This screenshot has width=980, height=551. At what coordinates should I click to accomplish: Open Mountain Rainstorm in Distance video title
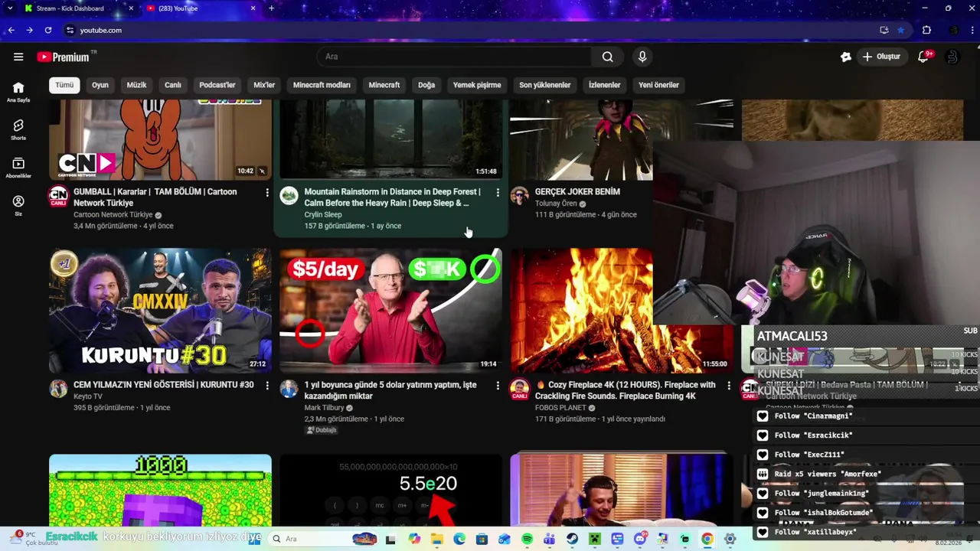coord(392,197)
